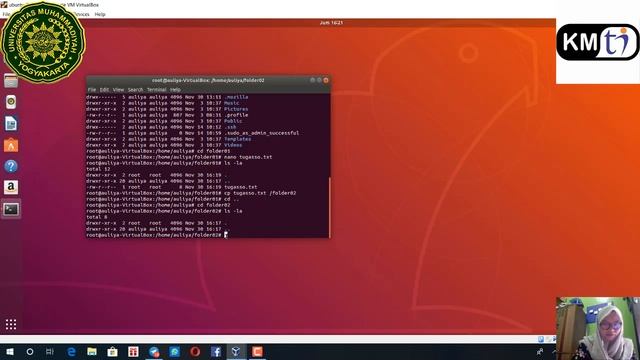
Task: Select the Terminal icon in the dock
Action: [x=11, y=209]
